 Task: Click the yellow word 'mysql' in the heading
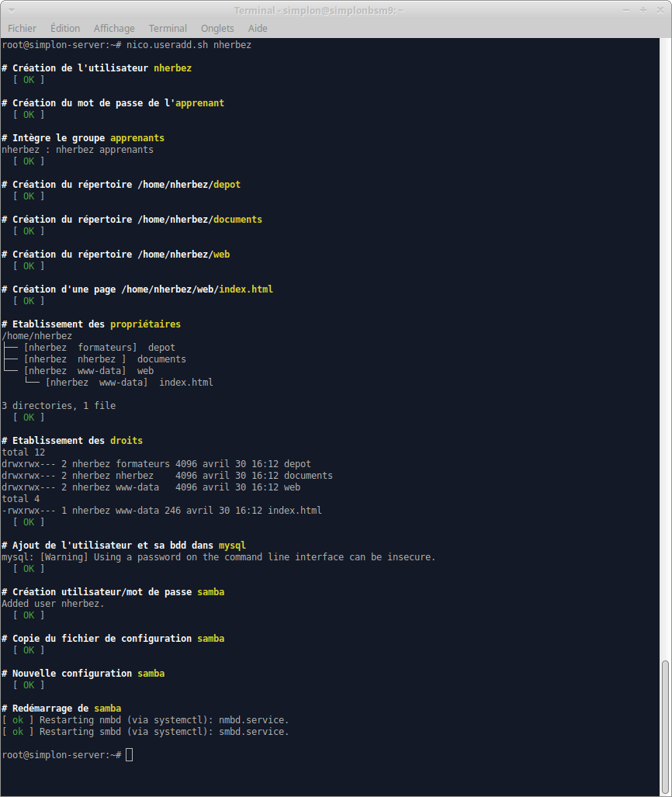(x=232, y=546)
